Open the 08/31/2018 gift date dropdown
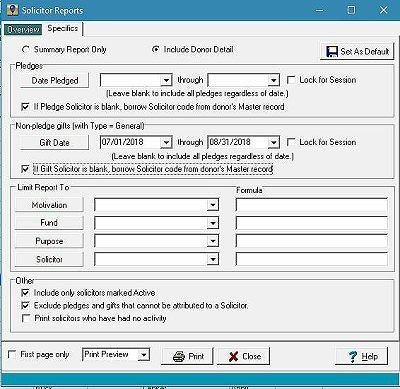Viewport: 400px width, 389px height. coord(273,142)
